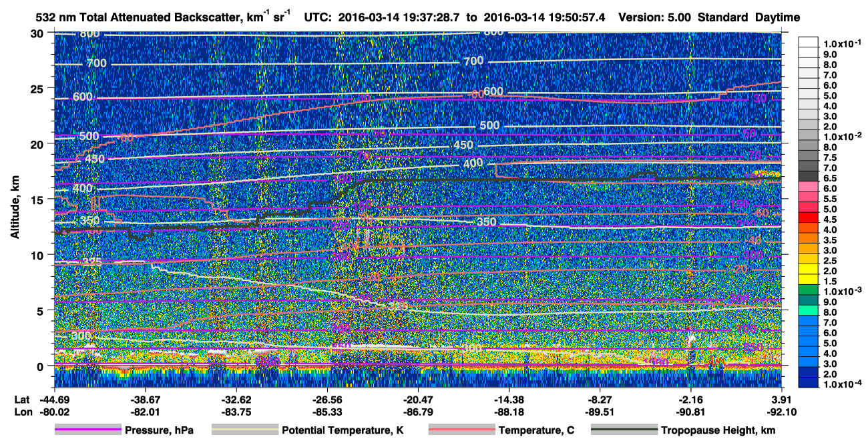868x445 pixels.
Task: Click the latitude value '-26.56'
Action: (x=327, y=399)
